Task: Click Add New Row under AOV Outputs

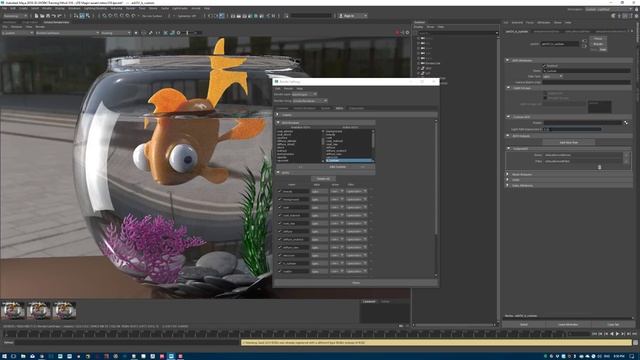Action: pyautogui.click(x=569, y=142)
